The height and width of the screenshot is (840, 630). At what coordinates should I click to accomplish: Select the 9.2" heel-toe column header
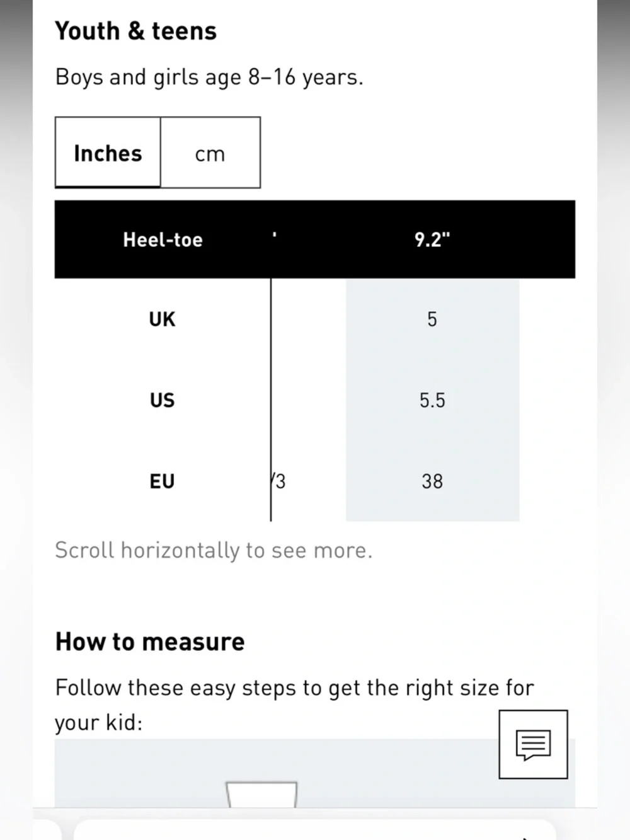[432, 239]
